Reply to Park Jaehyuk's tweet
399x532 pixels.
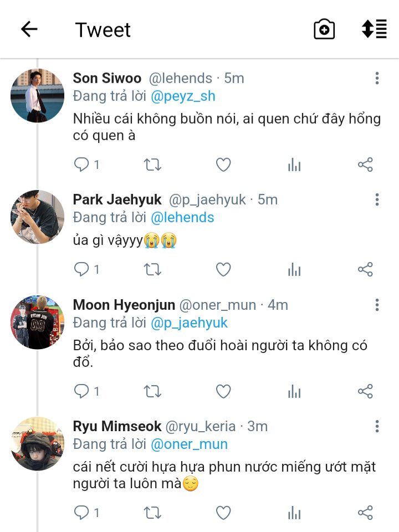[x=82, y=270]
